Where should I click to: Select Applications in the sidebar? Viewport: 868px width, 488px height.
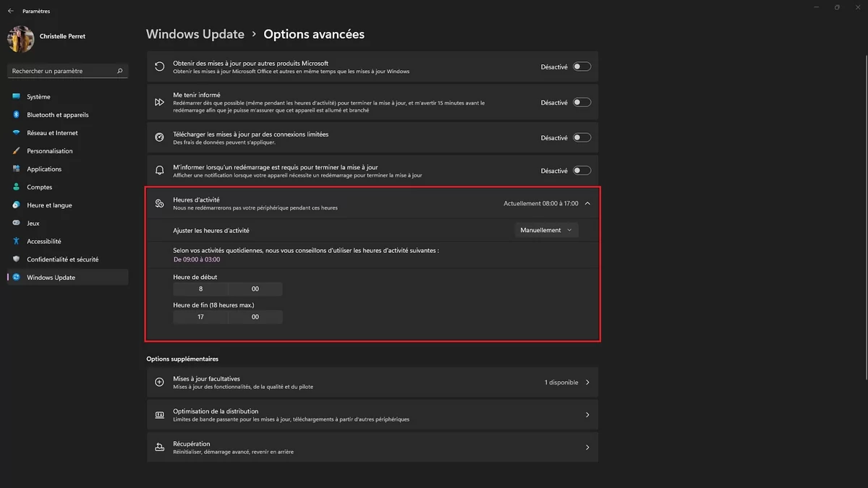[68, 169]
